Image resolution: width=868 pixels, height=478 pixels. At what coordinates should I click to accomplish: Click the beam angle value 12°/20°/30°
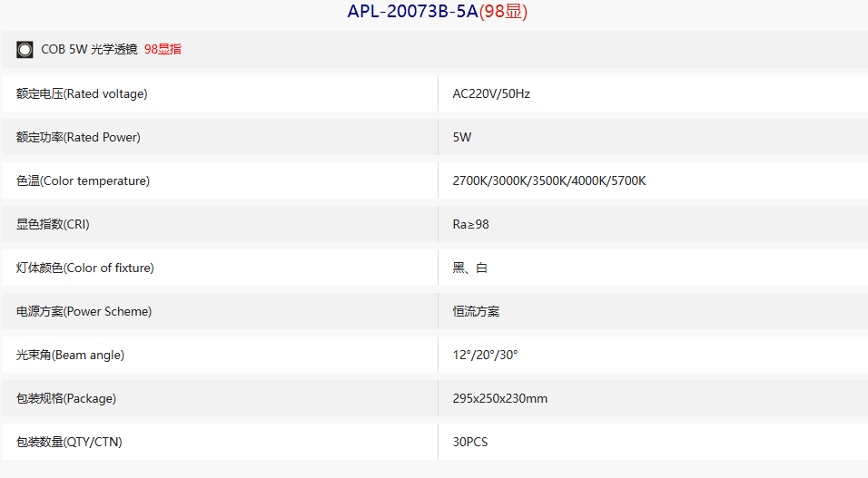tap(485, 356)
